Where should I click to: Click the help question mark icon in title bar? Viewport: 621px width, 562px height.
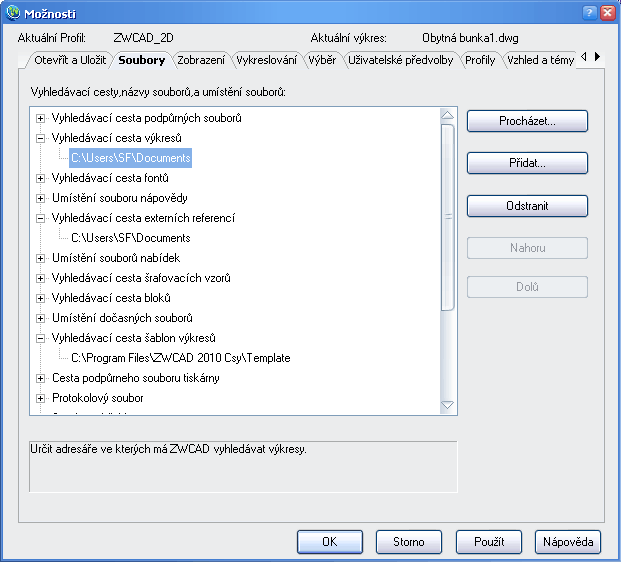tap(590, 13)
